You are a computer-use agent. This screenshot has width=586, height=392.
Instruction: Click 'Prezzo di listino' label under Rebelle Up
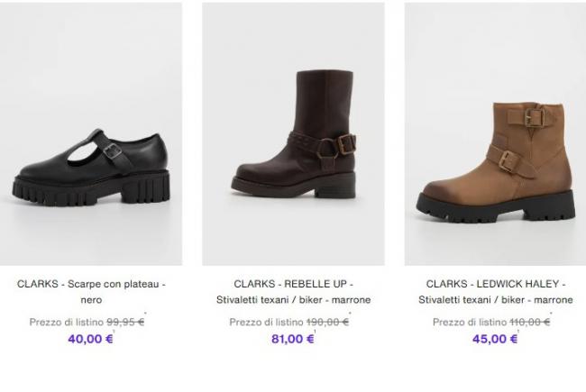click(x=267, y=322)
